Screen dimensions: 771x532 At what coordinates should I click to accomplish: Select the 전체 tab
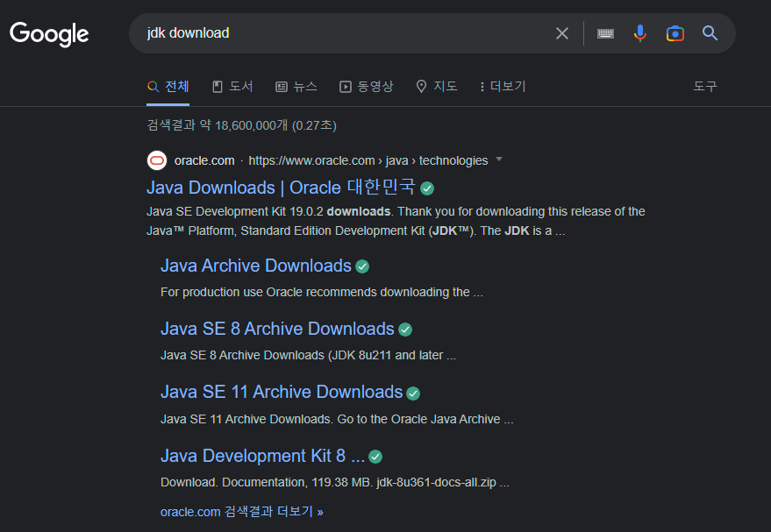click(x=168, y=87)
